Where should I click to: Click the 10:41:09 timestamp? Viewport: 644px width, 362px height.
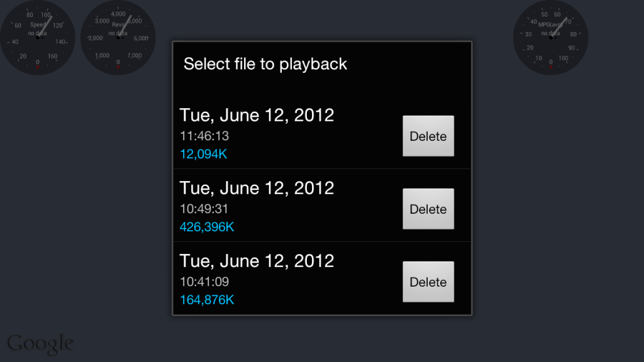coord(204,282)
